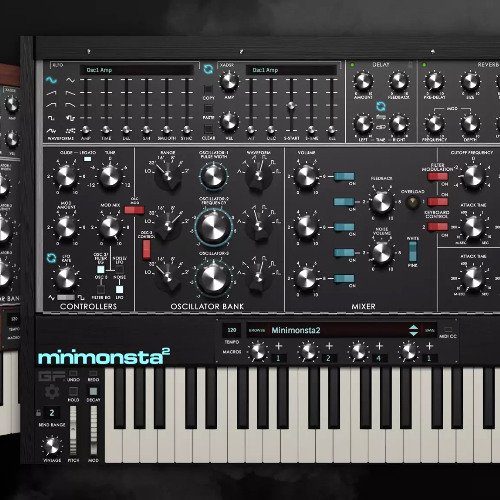This screenshot has width=500, height=500.
Task: Toggle the LFO Rate sync icon in Controllers
Action: (51, 258)
